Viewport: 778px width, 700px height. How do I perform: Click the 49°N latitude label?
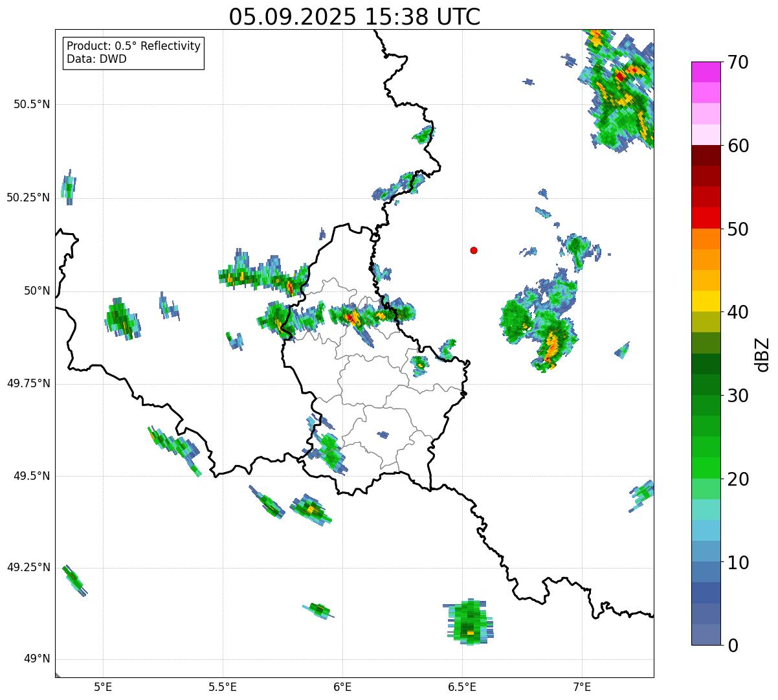38,659
